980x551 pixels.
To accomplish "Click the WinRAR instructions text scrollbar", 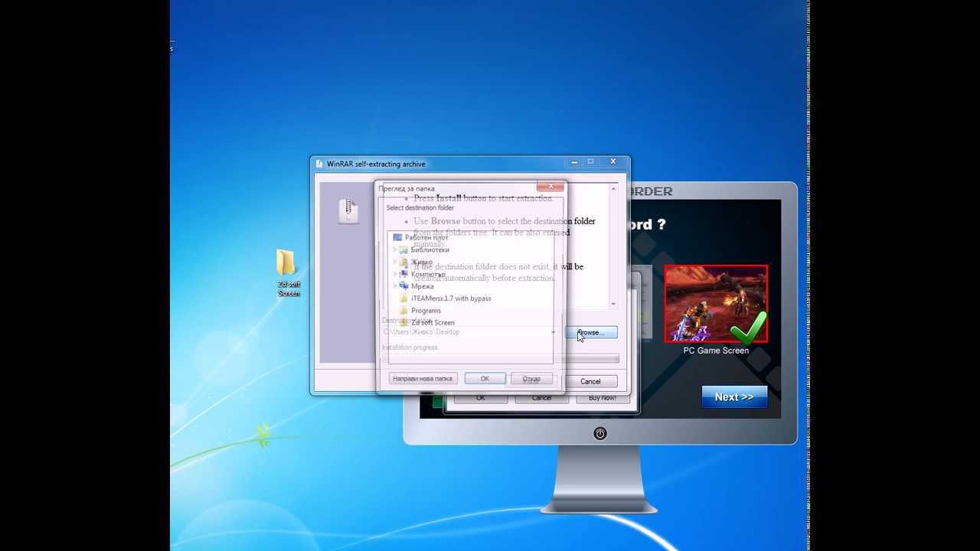I will click(x=613, y=245).
